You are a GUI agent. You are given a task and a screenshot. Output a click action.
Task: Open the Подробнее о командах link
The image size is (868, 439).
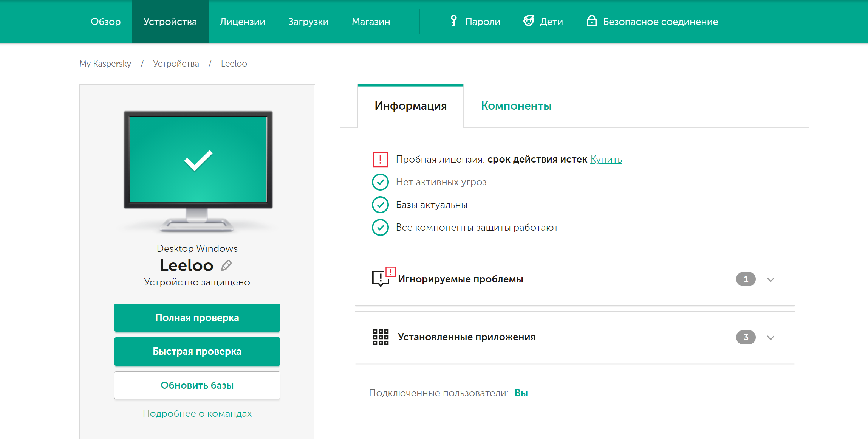pyautogui.click(x=197, y=413)
